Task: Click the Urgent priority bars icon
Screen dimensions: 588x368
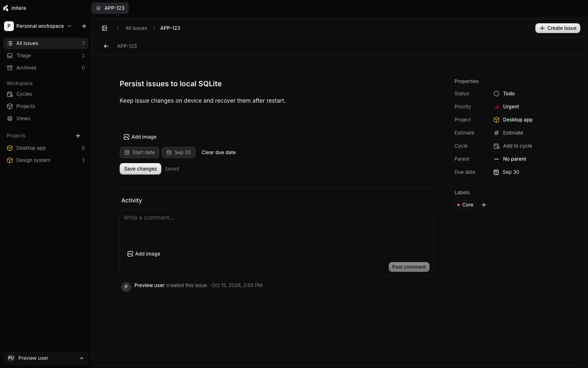Action: 497,107
